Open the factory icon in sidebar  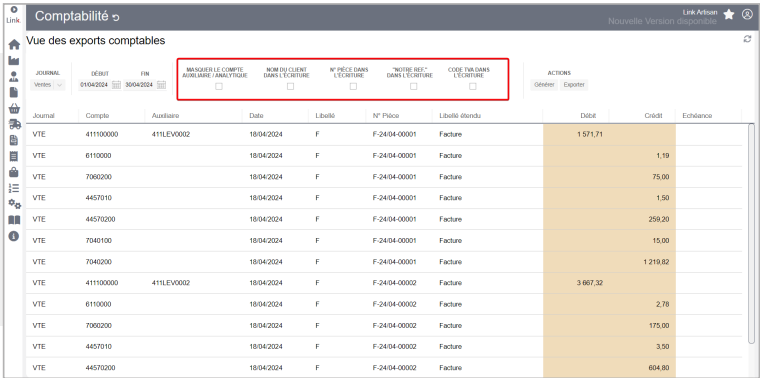point(14,61)
